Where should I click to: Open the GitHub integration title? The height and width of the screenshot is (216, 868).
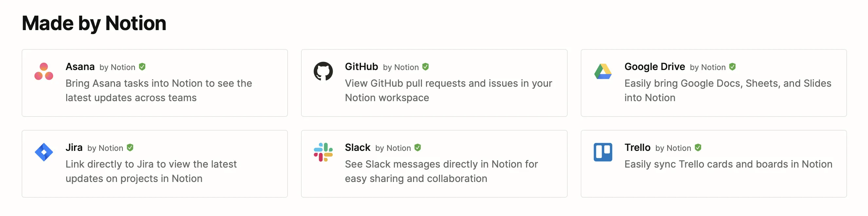tap(361, 67)
